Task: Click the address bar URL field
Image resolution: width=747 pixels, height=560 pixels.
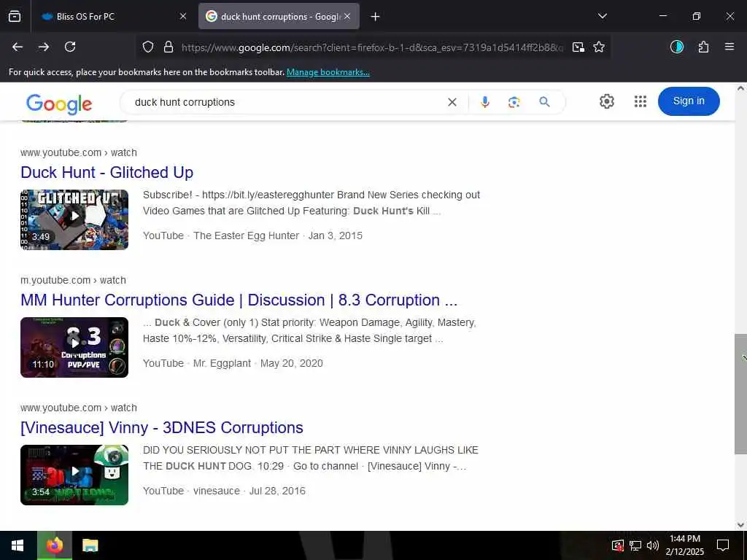Action: 371,47
